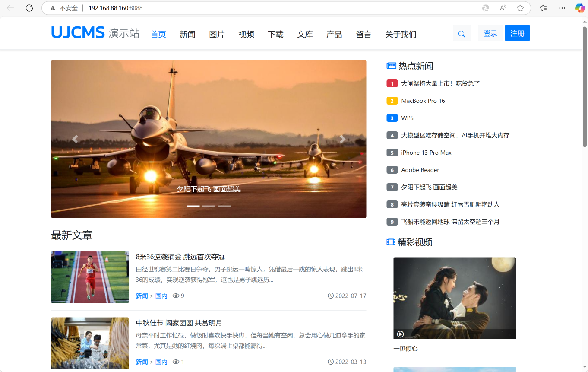Screen dimensions: 588x372
Task: Open browser settings ellipsis menu
Action: coord(562,8)
